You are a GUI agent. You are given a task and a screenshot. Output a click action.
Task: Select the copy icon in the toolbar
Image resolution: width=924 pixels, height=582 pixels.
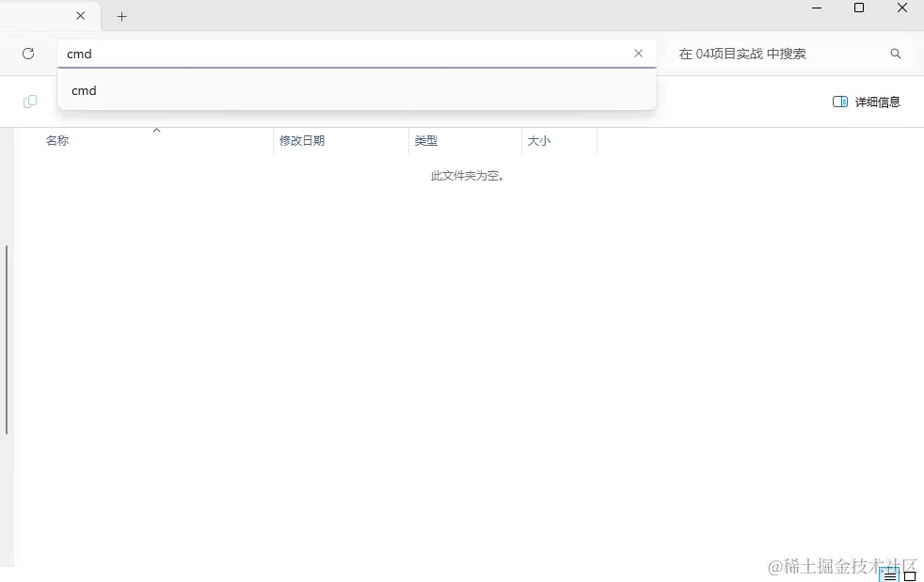pyautogui.click(x=29, y=101)
